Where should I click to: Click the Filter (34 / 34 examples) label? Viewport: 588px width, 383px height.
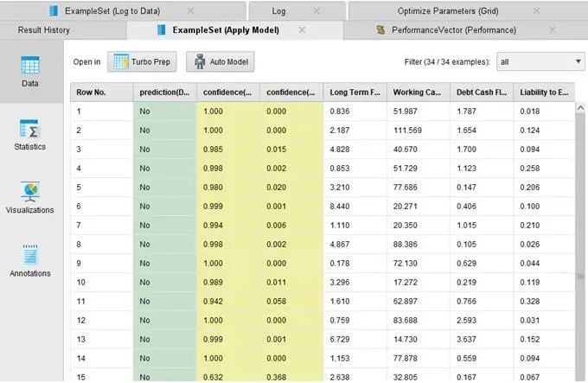(447, 62)
